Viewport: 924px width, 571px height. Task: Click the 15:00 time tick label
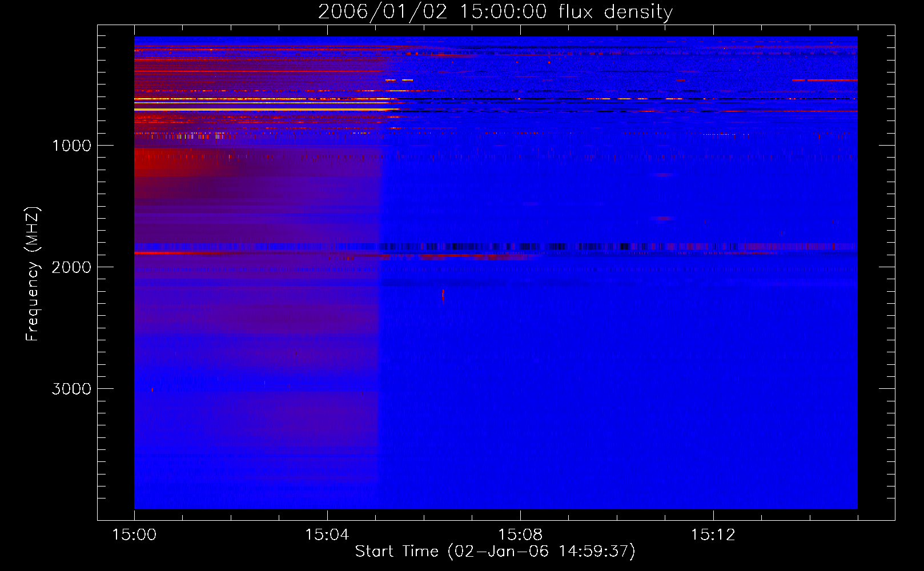[134, 535]
